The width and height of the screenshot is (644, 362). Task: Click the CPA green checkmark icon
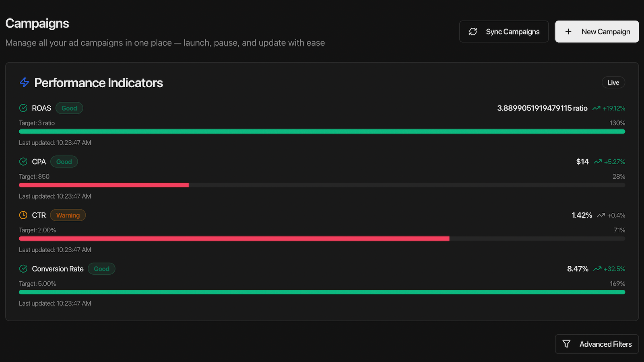23,161
